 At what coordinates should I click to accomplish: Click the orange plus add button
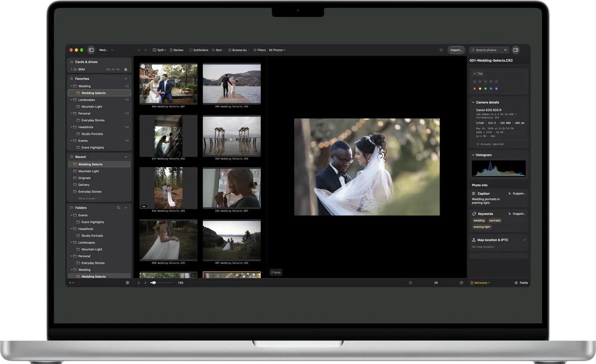(72, 283)
